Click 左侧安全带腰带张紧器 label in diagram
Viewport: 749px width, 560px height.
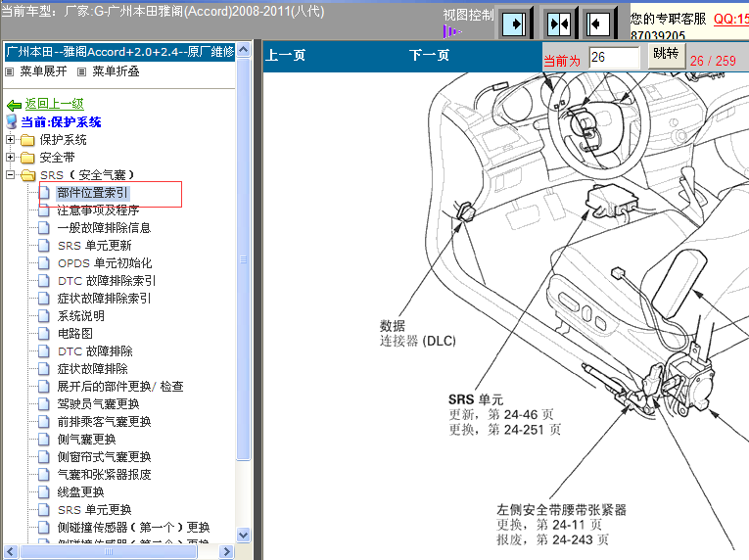[x=561, y=510]
